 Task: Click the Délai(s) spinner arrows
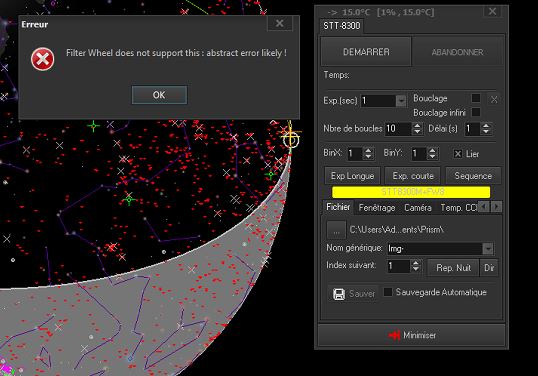tap(486, 129)
